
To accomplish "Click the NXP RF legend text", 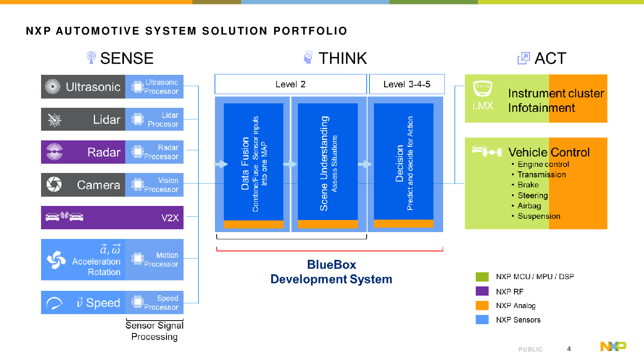I will [x=510, y=292].
